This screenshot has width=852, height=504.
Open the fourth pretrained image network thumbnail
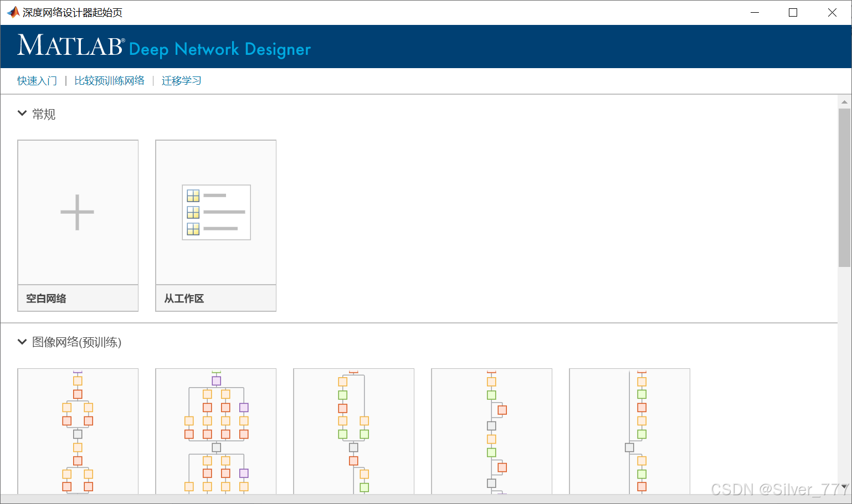tap(491, 431)
